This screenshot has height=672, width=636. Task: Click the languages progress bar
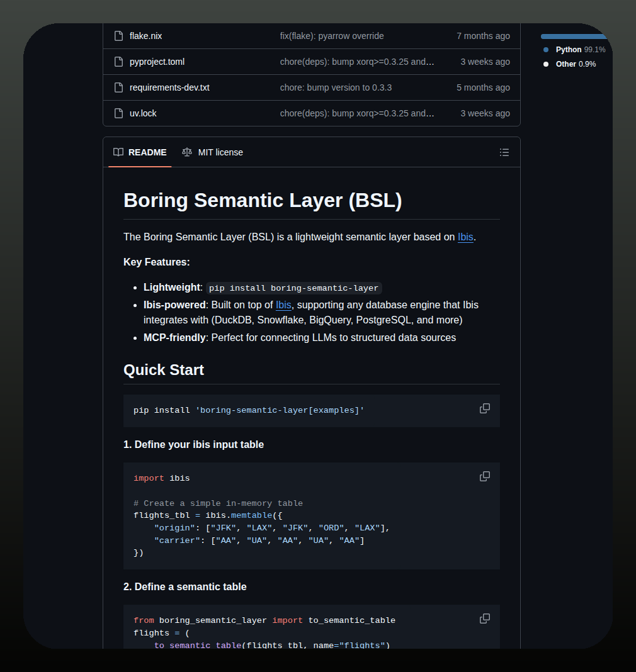click(x=574, y=36)
